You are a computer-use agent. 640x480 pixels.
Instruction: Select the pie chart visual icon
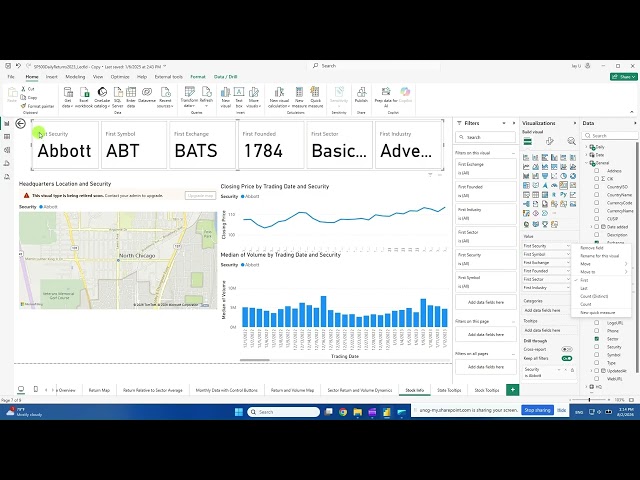(x=564, y=176)
